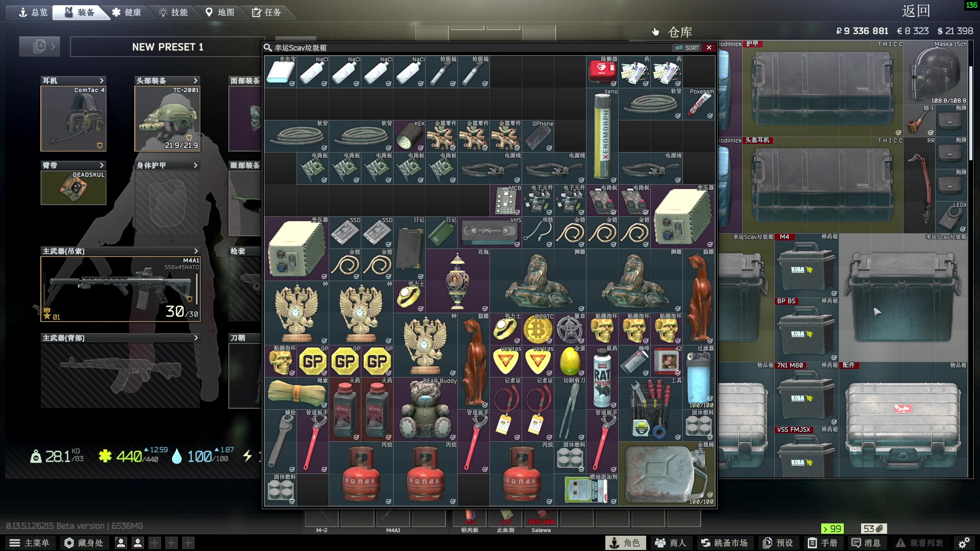Click the 返回 (Back) button
Image resolution: width=980 pixels, height=551 pixels.
click(916, 11)
